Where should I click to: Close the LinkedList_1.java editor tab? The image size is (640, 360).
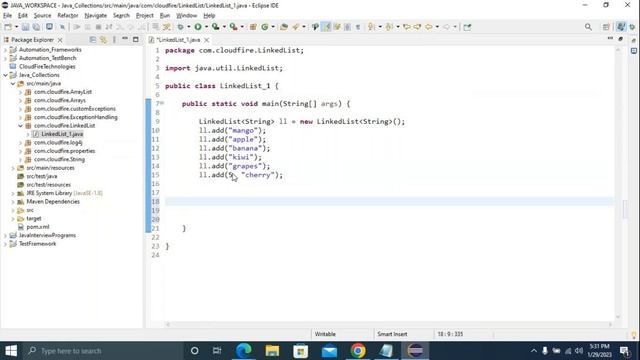pos(207,40)
